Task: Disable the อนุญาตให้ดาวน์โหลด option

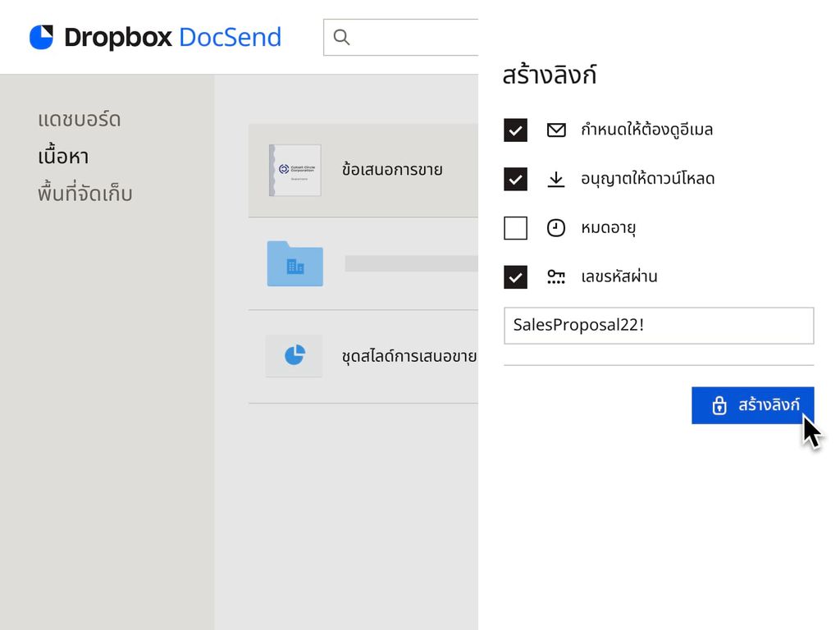Action: pos(515,178)
